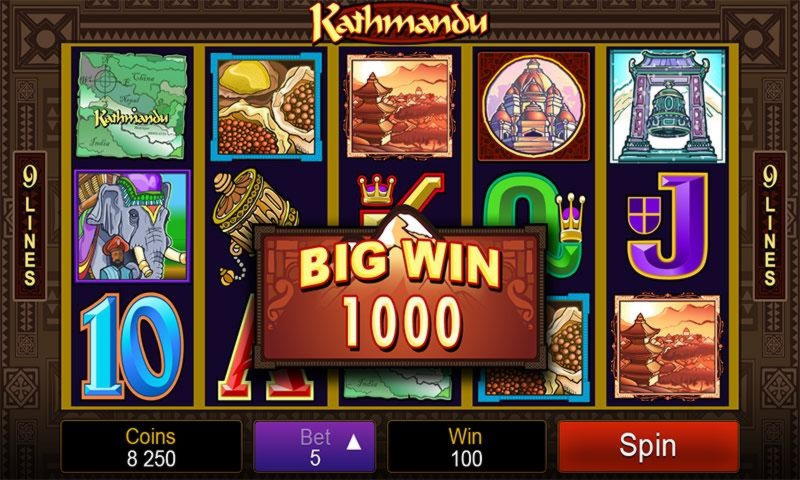Viewport: 800px width, 480px height.
Task: Open the left 9 Lines indicator
Action: [x=30, y=225]
